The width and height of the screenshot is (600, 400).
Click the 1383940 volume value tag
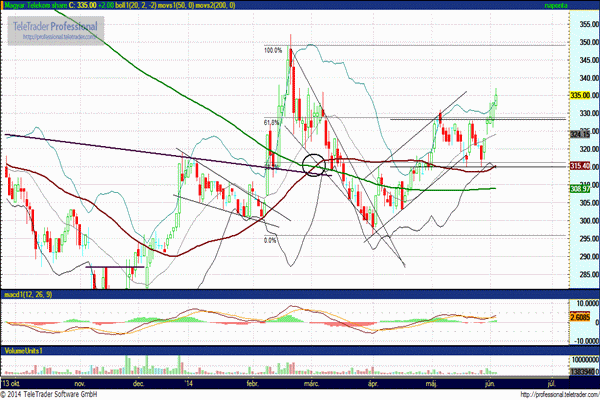(x=582, y=372)
